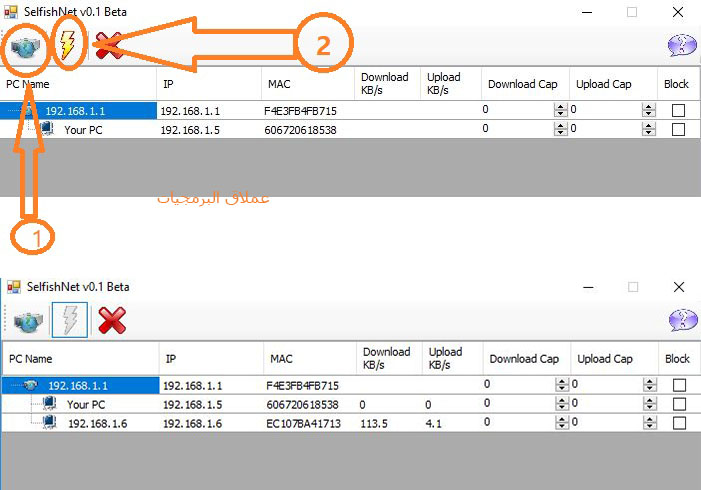
Task: Click red X stop icon in lower window
Action: pyautogui.click(x=112, y=320)
